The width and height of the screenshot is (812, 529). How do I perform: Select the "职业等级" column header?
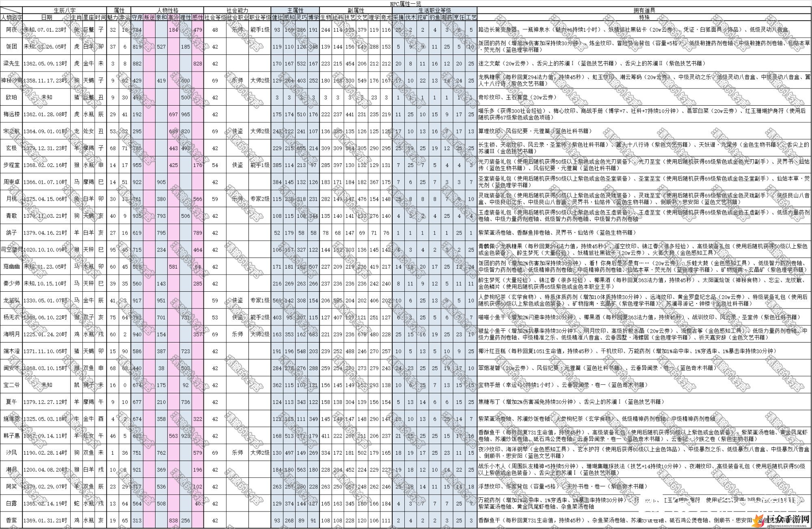[260, 17]
